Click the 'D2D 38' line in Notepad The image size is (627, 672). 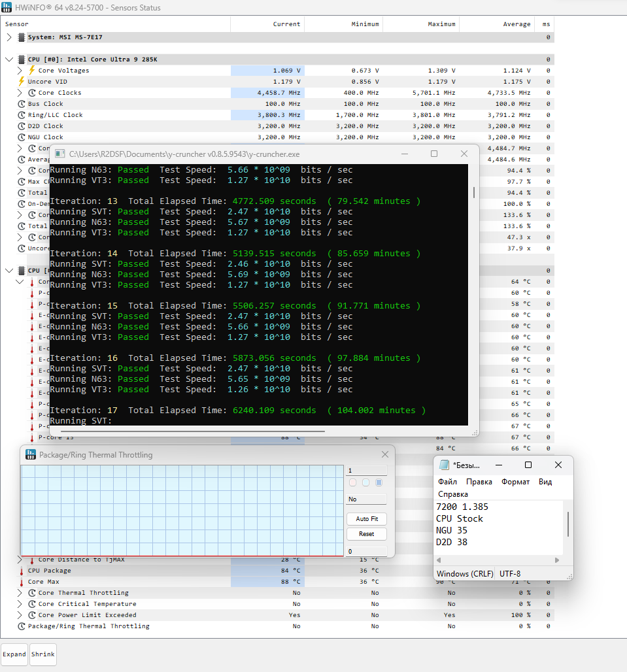tap(452, 542)
